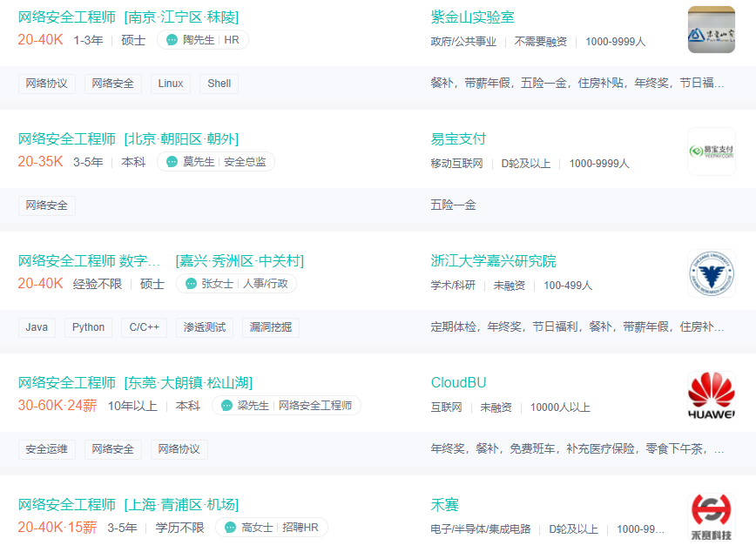
Task: Click the 安全运维 tag
Action: [x=47, y=449]
